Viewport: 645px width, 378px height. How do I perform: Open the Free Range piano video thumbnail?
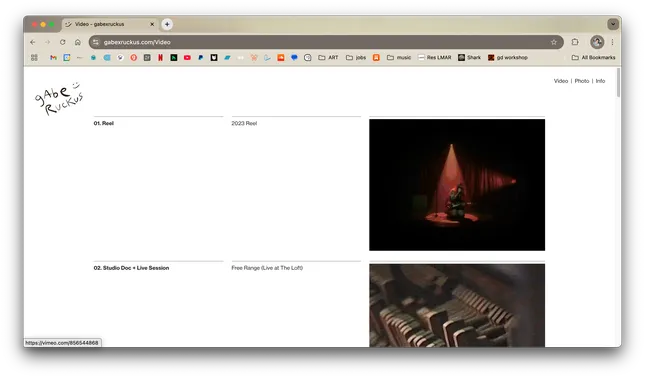457,305
